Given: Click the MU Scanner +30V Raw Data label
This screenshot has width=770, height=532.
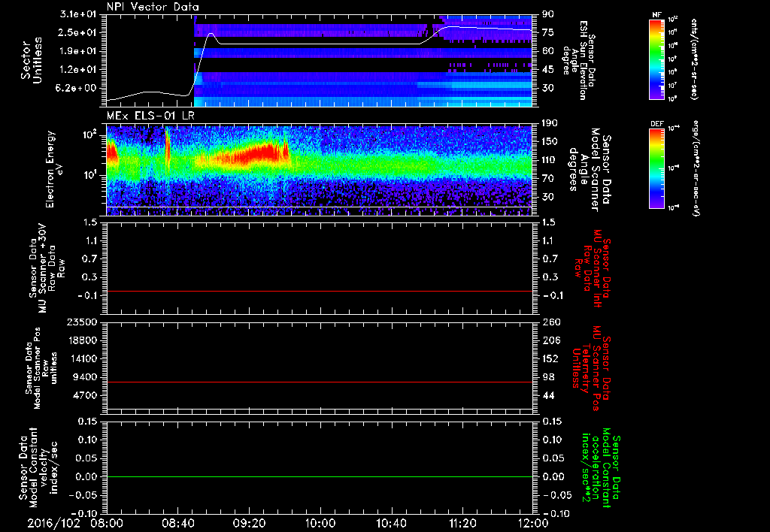Looking at the screenshot, I should click(46, 268).
